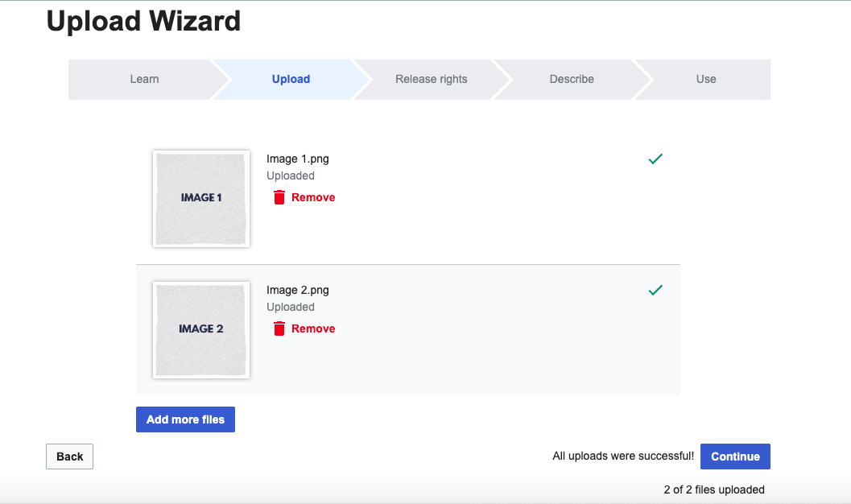Click green checkmark beside Image 1.png
Viewport: 851px width, 504px height.
point(655,159)
